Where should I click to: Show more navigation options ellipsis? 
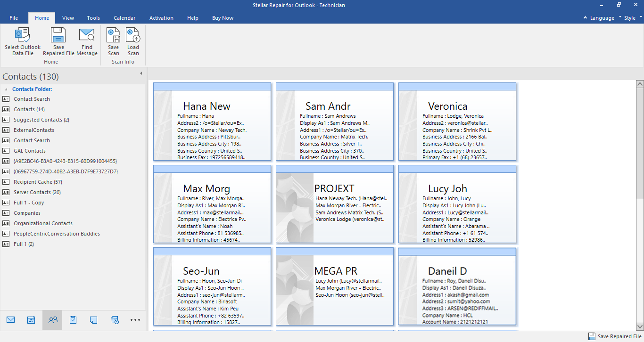[x=135, y=320]
